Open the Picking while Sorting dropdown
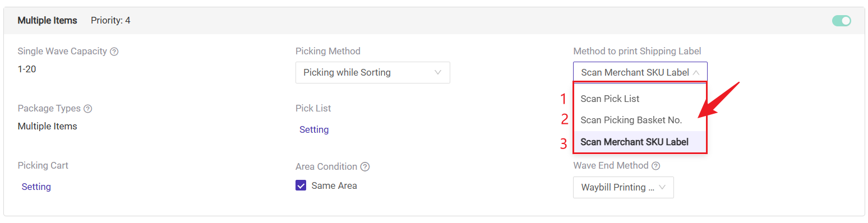The width and height of the screenshot is (868, 223). [373, 72]
